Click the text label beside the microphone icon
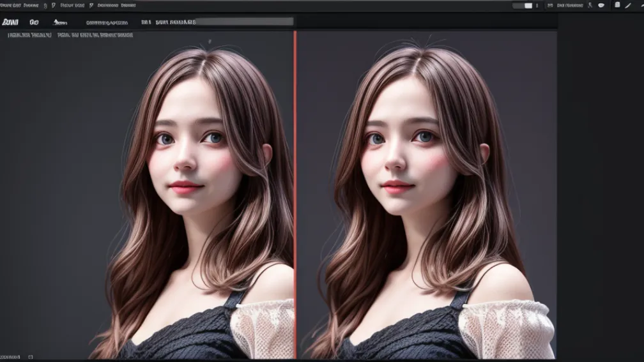The width and height of the screenshot is (644, 362). (569, 5)
